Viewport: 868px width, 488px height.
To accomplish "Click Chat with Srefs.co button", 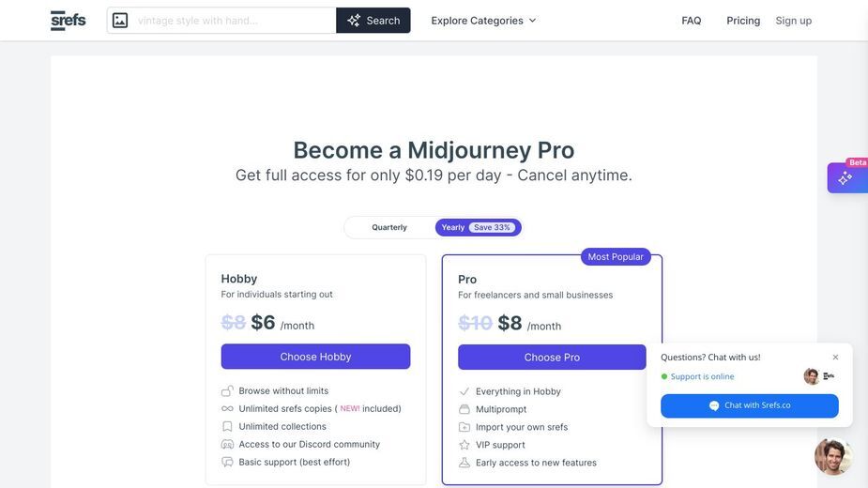I will coord(750,405).
